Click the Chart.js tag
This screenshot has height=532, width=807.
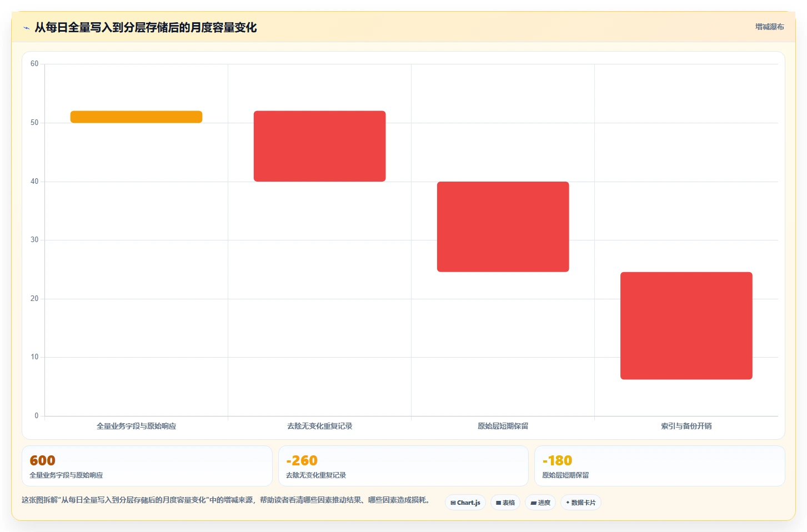point(465,503)
